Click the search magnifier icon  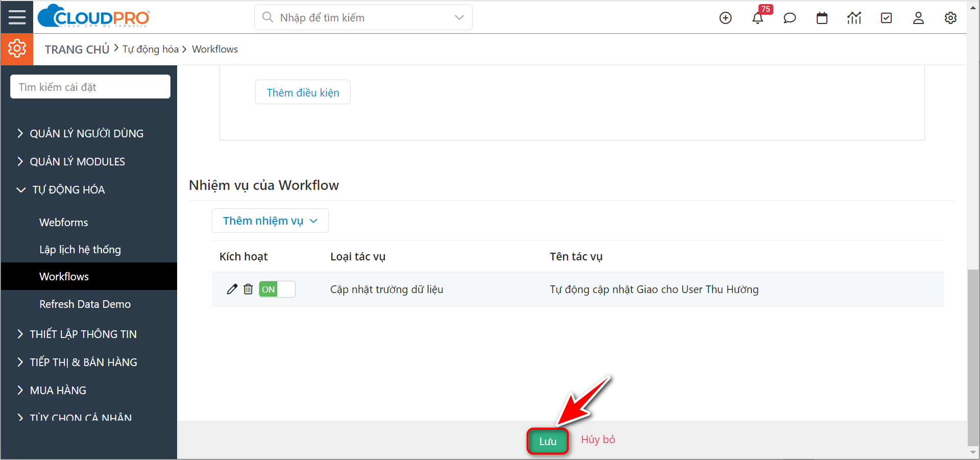point(267,17)
